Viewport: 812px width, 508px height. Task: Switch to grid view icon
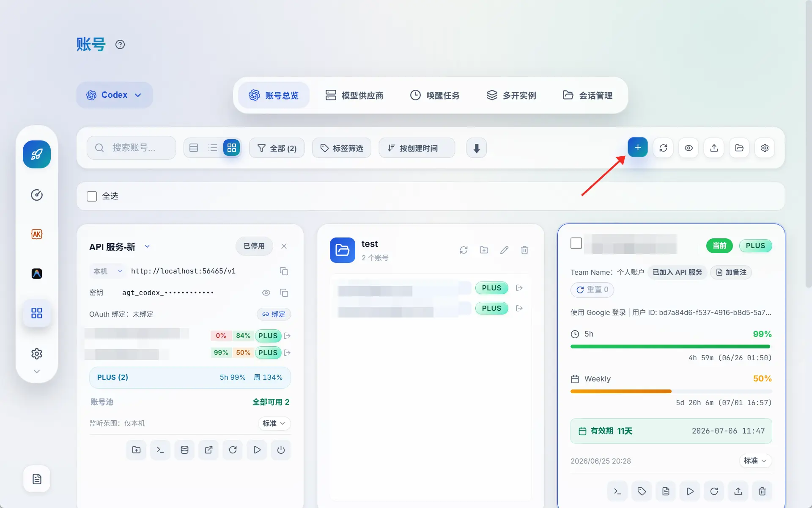click(232, 148)
